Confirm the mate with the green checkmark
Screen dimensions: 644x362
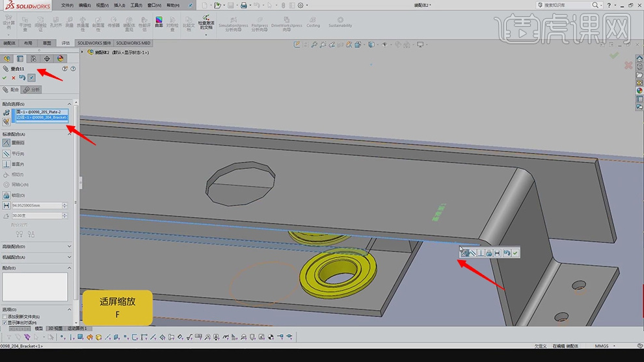(5, 78)
